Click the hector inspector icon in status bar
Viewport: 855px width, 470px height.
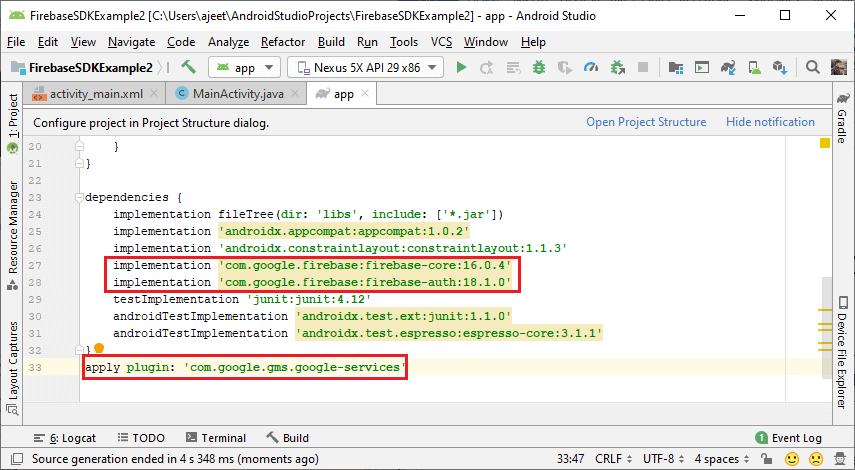tap(840, 459)
